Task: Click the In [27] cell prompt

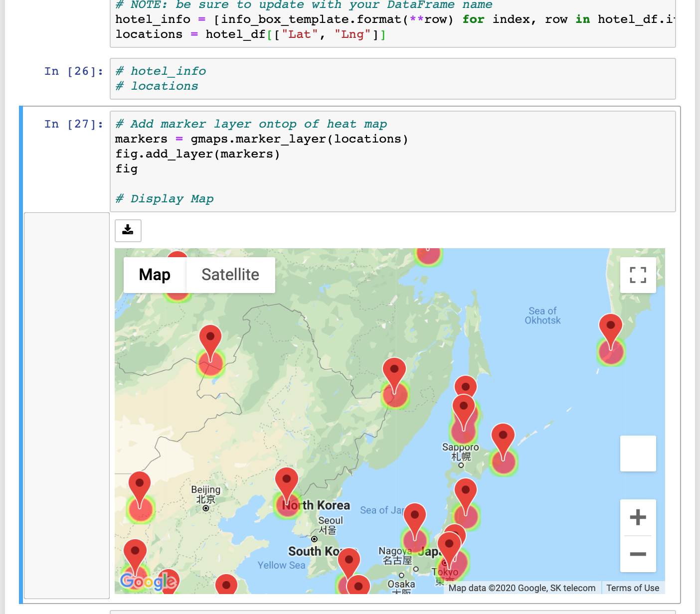Action: point(74,124)
